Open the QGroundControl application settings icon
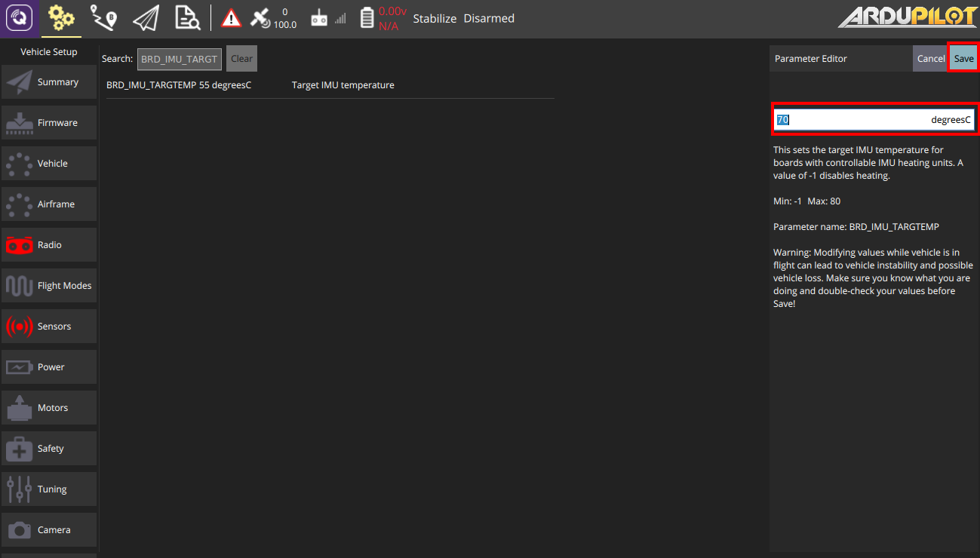 [19, 18]
